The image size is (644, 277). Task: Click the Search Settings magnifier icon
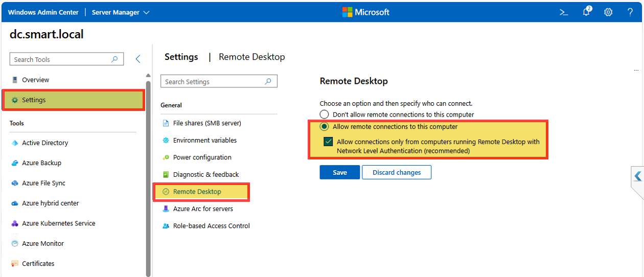pos(268,81)
